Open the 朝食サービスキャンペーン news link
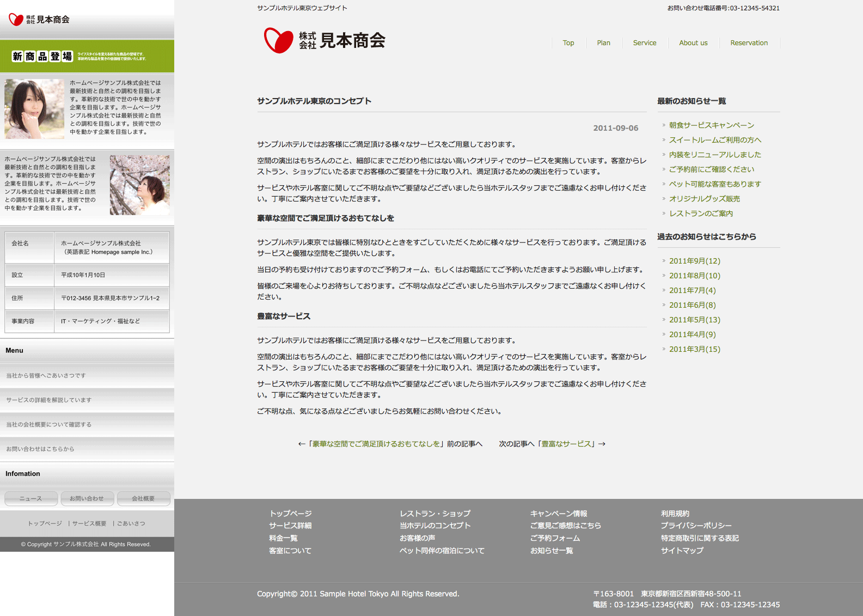 (x=711, y=125)
